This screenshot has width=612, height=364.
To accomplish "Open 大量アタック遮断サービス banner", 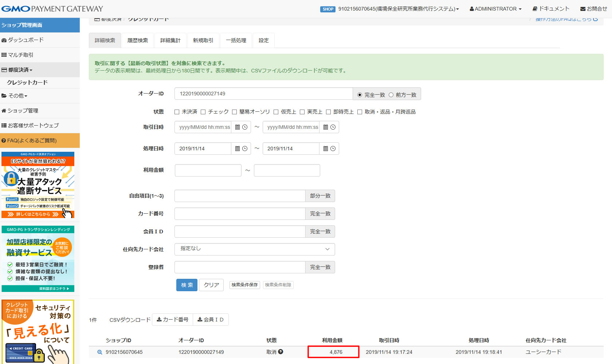I will tap(38, 185).
